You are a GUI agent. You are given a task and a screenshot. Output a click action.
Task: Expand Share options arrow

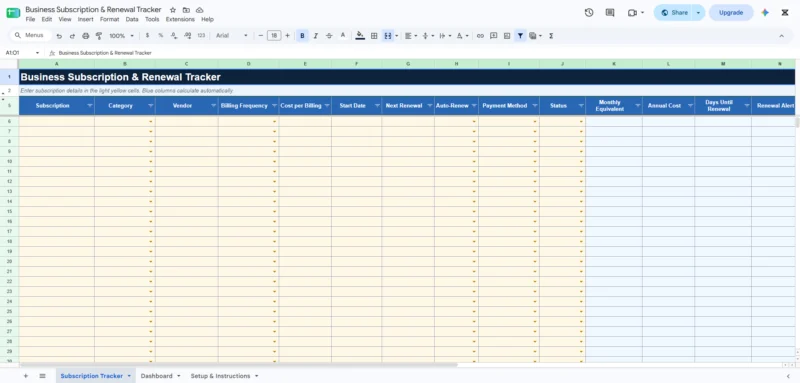pos(698,13)
